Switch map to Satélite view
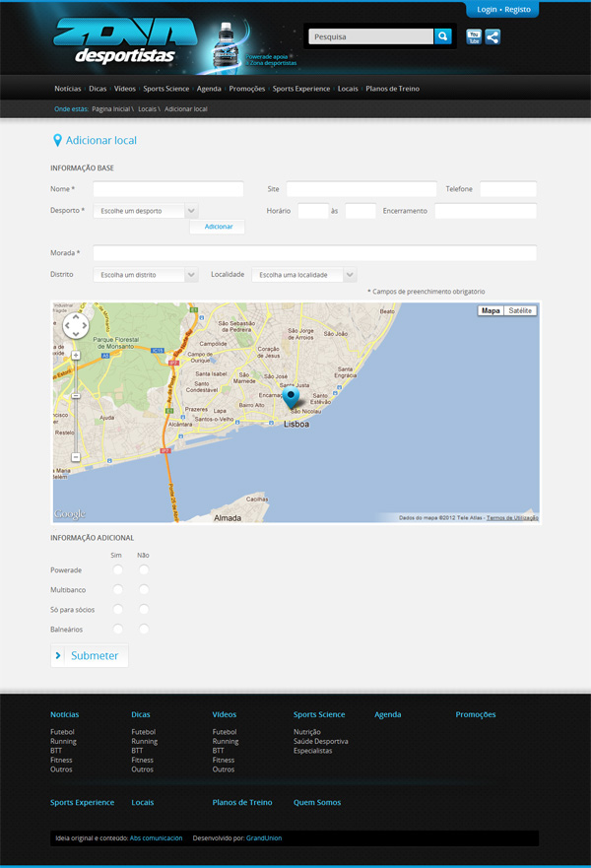Screen dimensions: 591x868 tap(520, 310)
